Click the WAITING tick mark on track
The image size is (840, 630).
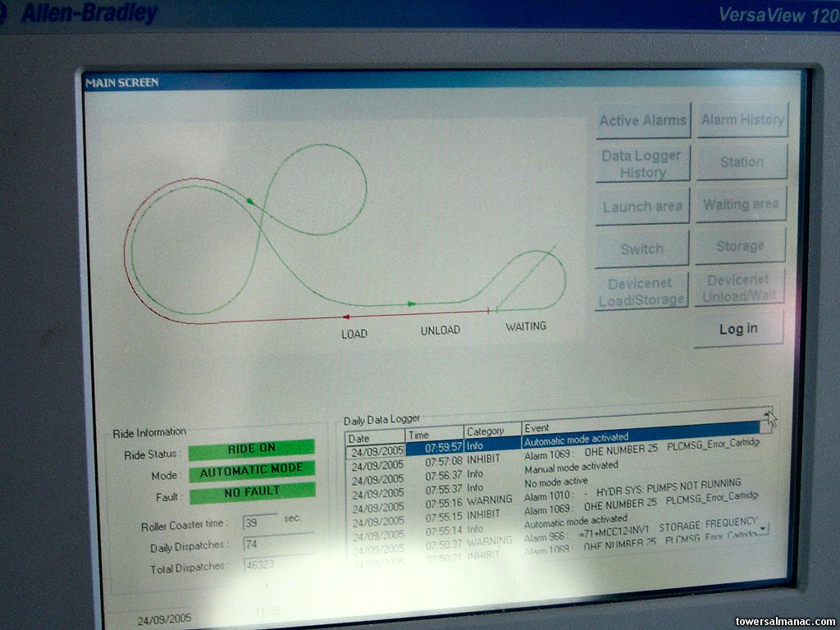[489, 310]
